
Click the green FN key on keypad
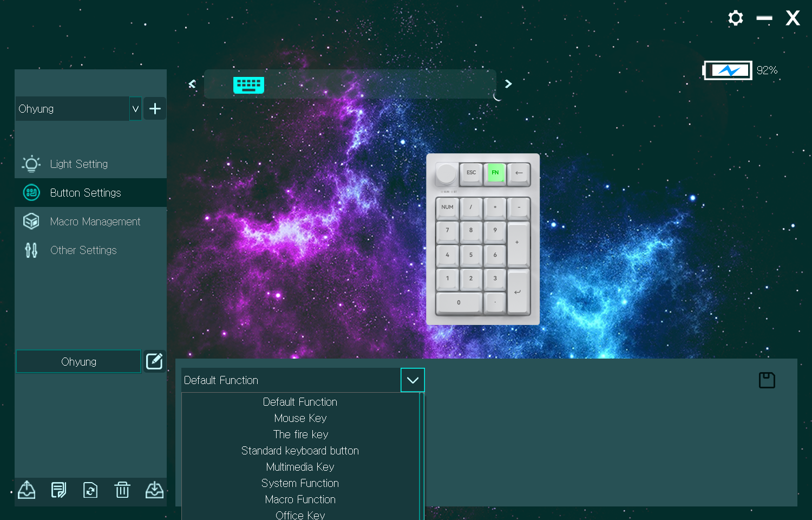[495, 173]
